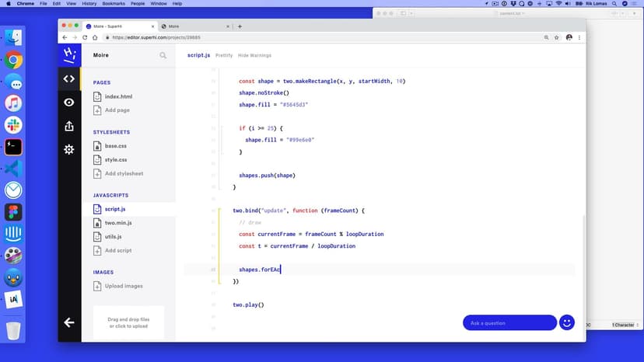The width and height of the screenshot is (644, 362).
Task: Click the share/export icon in sidebar
Action: click(69, 126)
